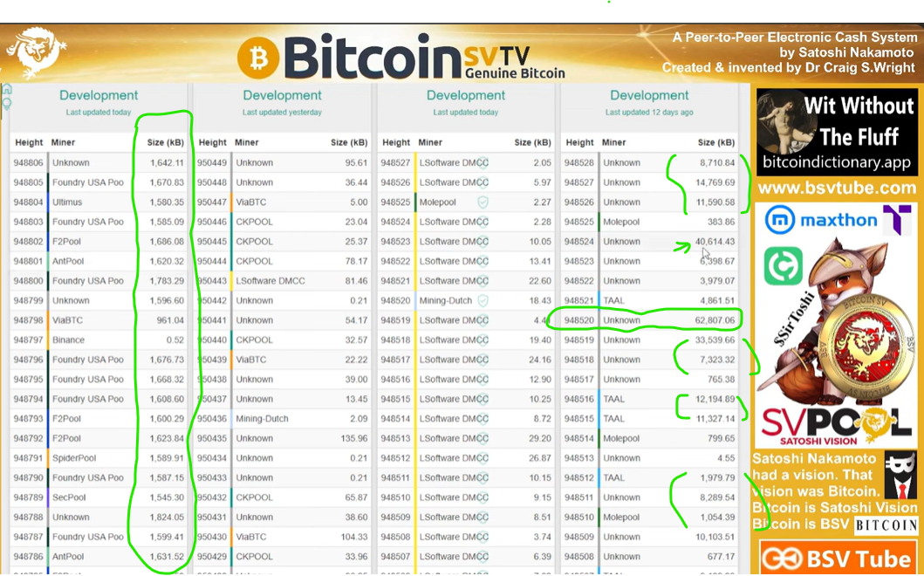Click size value 677.17
The height and width of the screenshot is (576, 924).
722,557
